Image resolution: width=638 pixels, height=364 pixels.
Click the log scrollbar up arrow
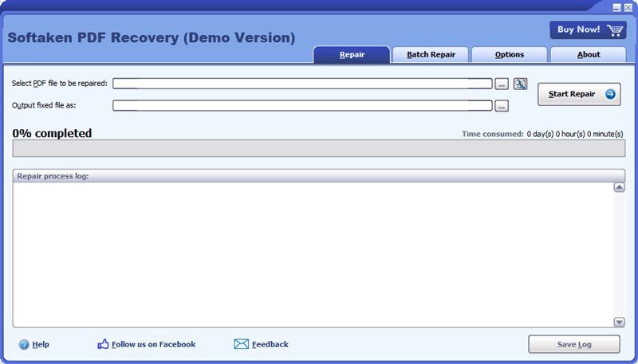pos(620,187)
